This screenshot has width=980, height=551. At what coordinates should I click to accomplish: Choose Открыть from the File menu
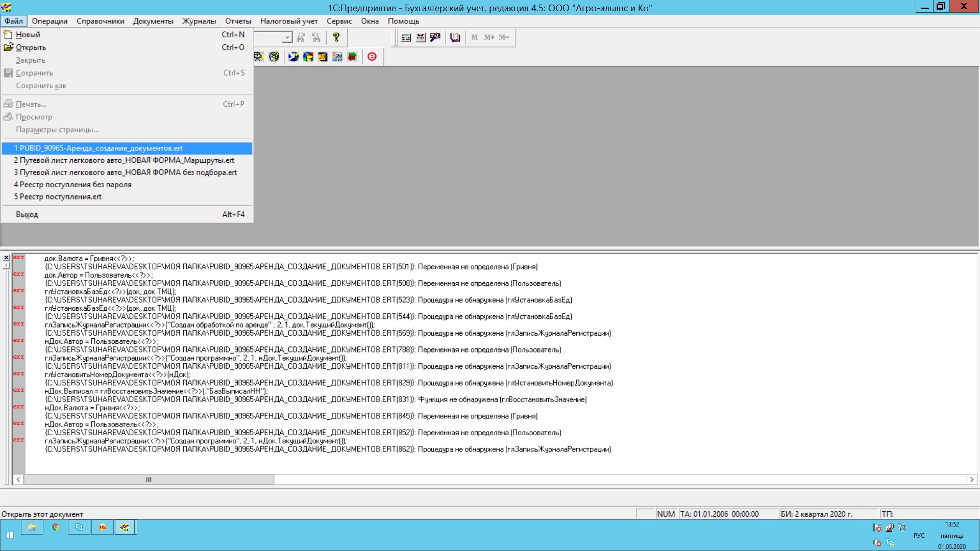[127, 47]
